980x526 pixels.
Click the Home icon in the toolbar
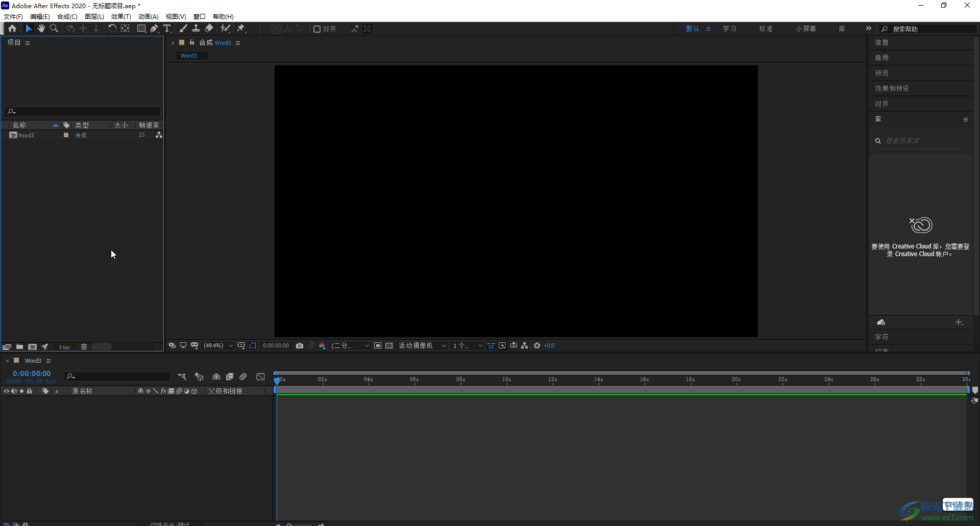coord(12,29)
